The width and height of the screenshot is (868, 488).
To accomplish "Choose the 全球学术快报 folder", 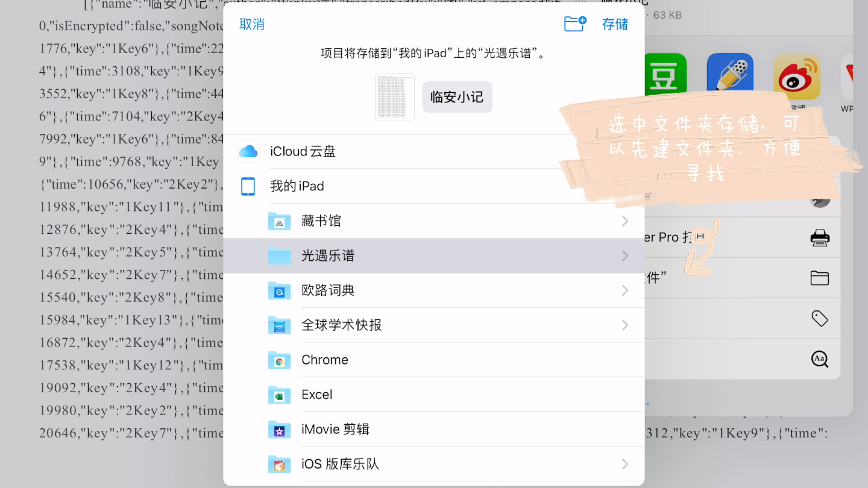I will click(434, 325).
